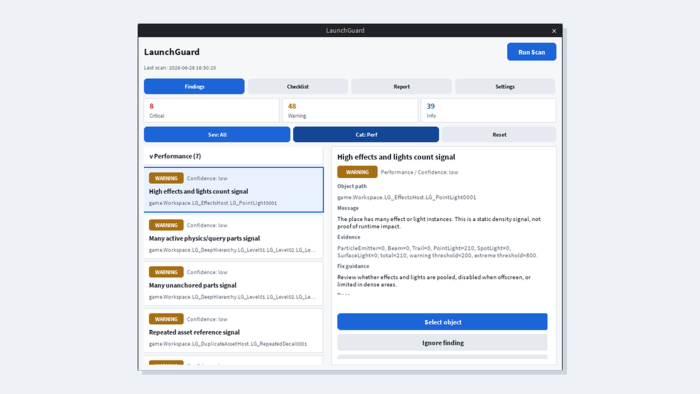This screenshot has width=700, height=394.
Task: Open the Checklist tab
Action: pos(298,87)
